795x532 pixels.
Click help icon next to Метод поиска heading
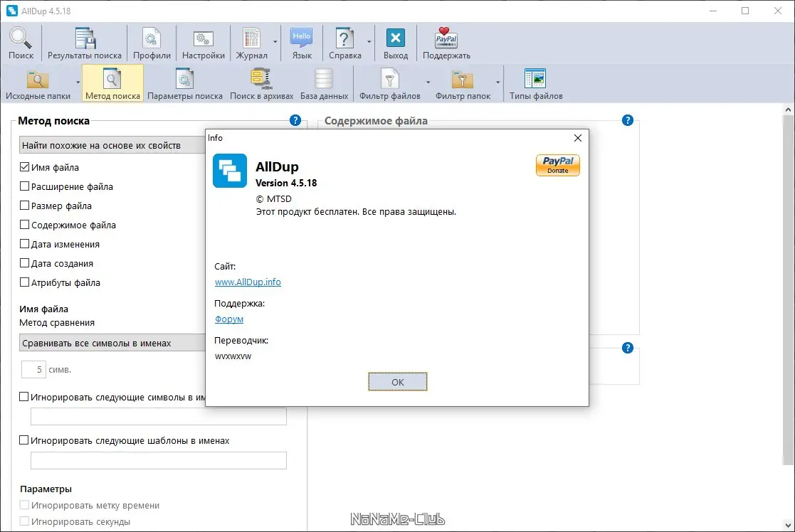pos(295,120)
